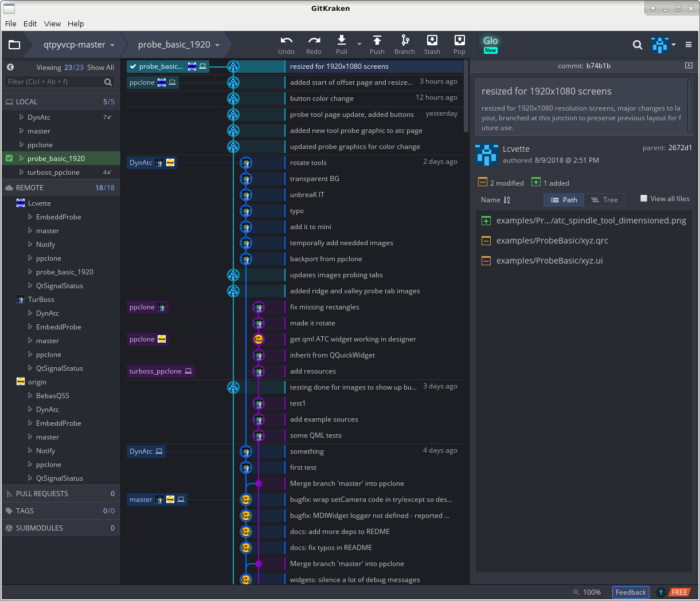Create a branch with the Branch icon
Image resolution: width=700 pixels, height=601 pixels.
click(x=405, y=40)
